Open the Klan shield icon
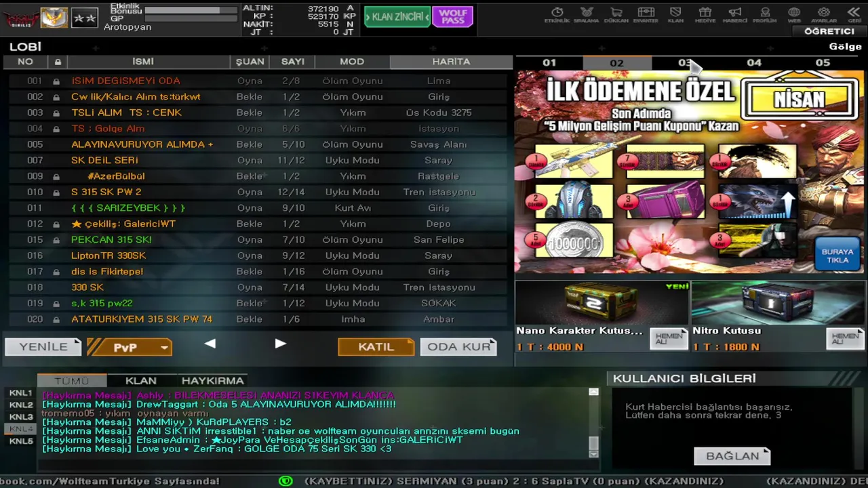 [x=675, y=15]
